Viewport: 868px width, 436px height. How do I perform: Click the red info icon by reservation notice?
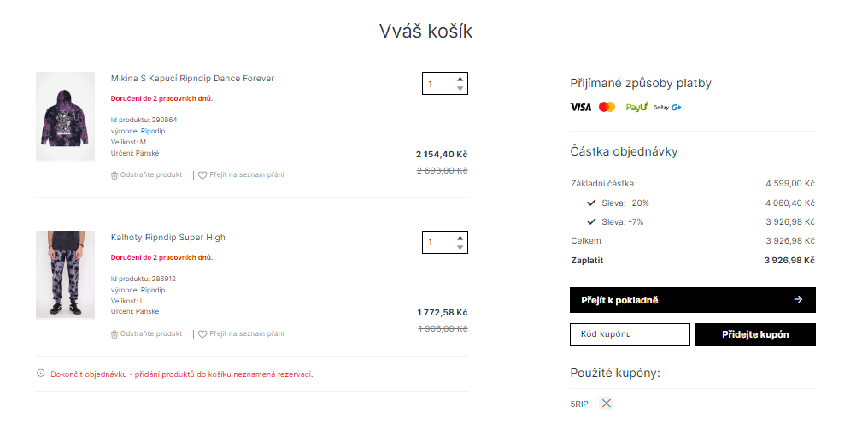click(40, 374)
